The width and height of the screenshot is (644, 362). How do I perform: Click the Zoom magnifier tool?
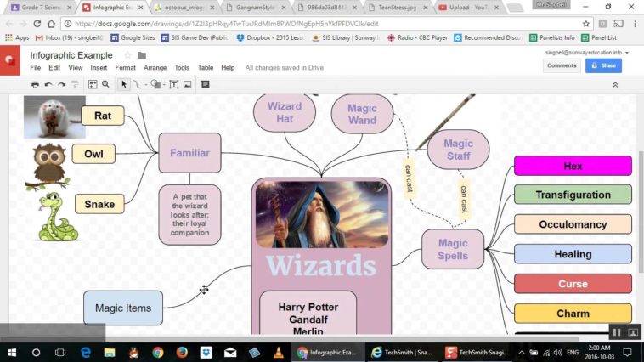105,84
